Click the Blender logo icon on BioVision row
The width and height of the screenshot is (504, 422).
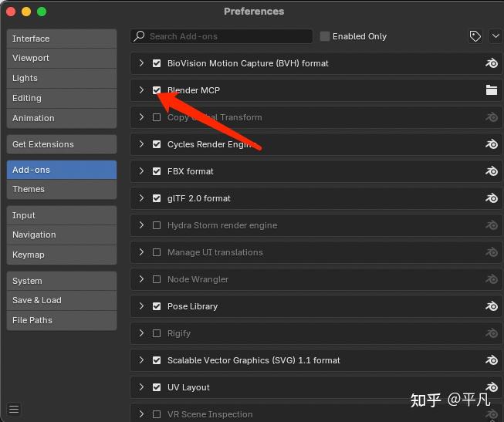(x=492, y=63)
